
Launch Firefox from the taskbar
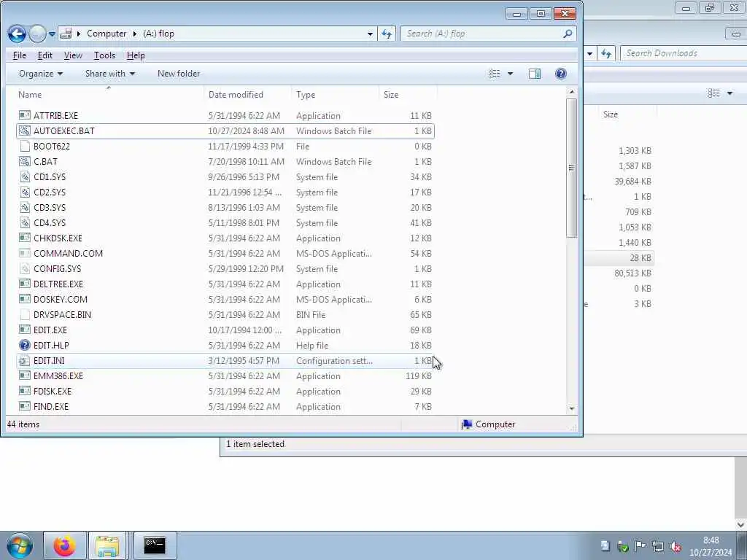point(64,545)
